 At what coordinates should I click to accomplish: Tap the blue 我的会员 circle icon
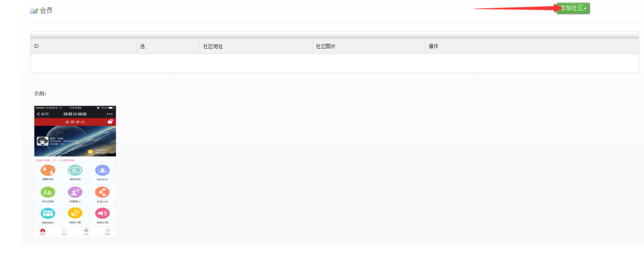click(102, 171)
